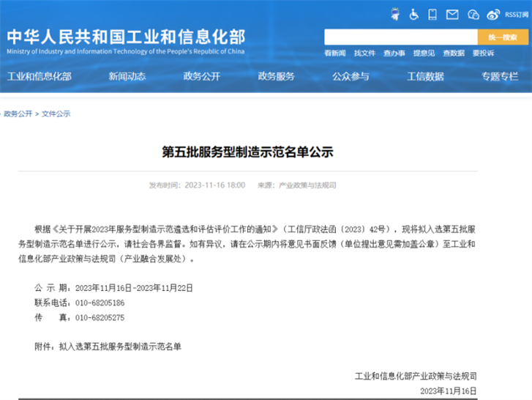
Task: Open the 公众参与 nav menu item
Action: pyautogui.click(x=351, y=76)
